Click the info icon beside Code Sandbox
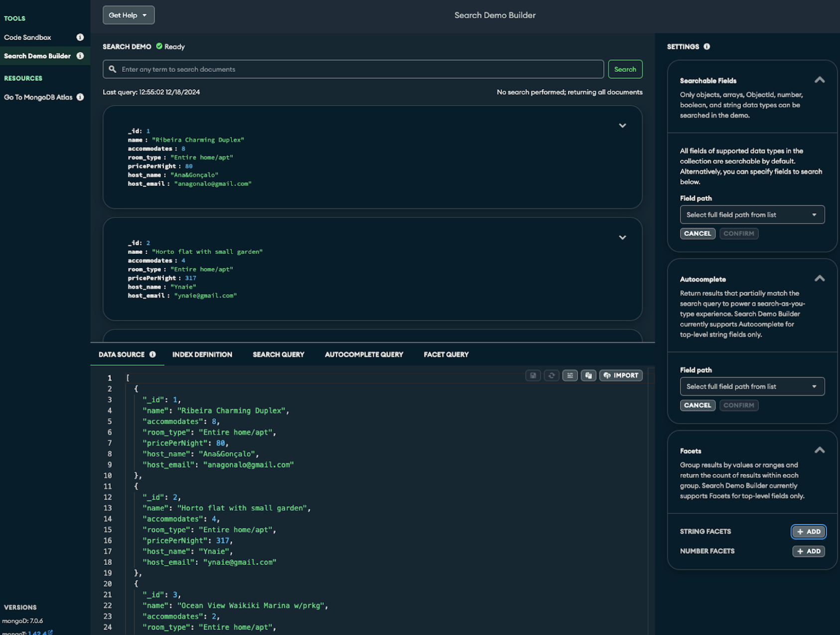 click(80, 37)
